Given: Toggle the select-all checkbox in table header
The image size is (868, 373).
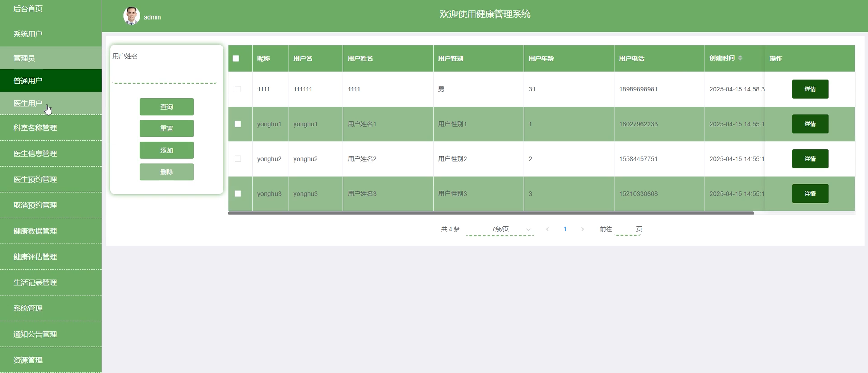Looking at the screenshot, I should [x=236, y=58].
